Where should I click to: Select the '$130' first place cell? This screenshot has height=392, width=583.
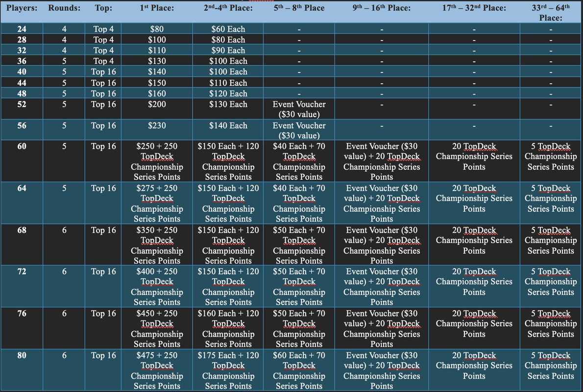[x=157, y=61]
